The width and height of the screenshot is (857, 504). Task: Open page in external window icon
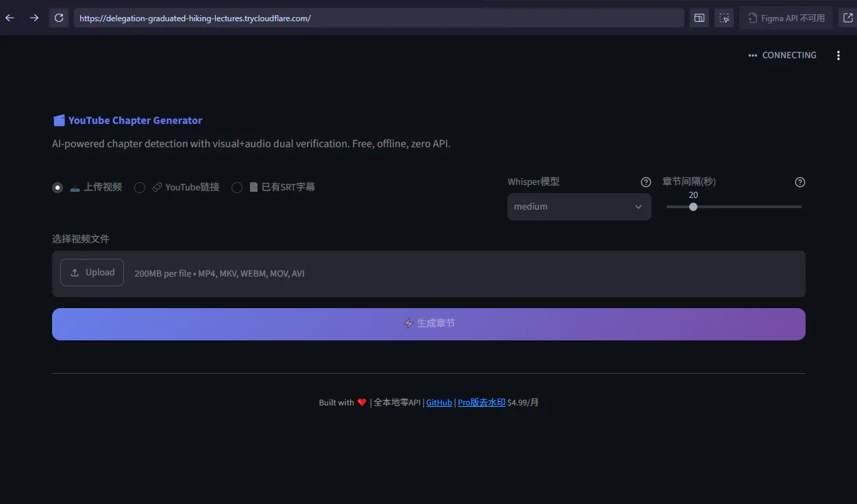pos(848,18)
